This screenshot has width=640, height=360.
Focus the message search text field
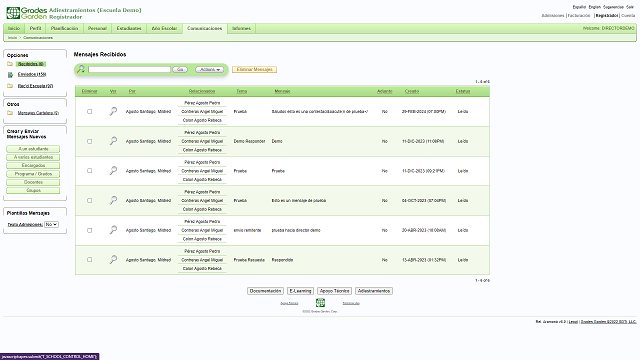(x=129, y=69)
